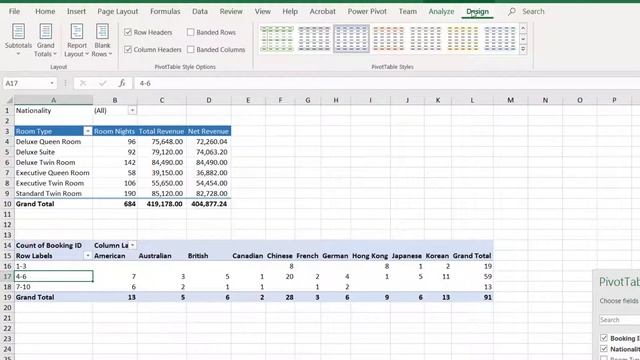Select the Grand Total value 91 cell
The width and height of the screenshot is (640, 360).
pos(472,297)
